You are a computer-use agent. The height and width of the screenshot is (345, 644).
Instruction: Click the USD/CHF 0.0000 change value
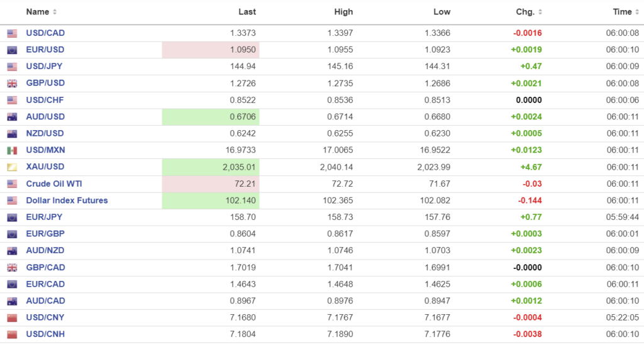[529, 100]
